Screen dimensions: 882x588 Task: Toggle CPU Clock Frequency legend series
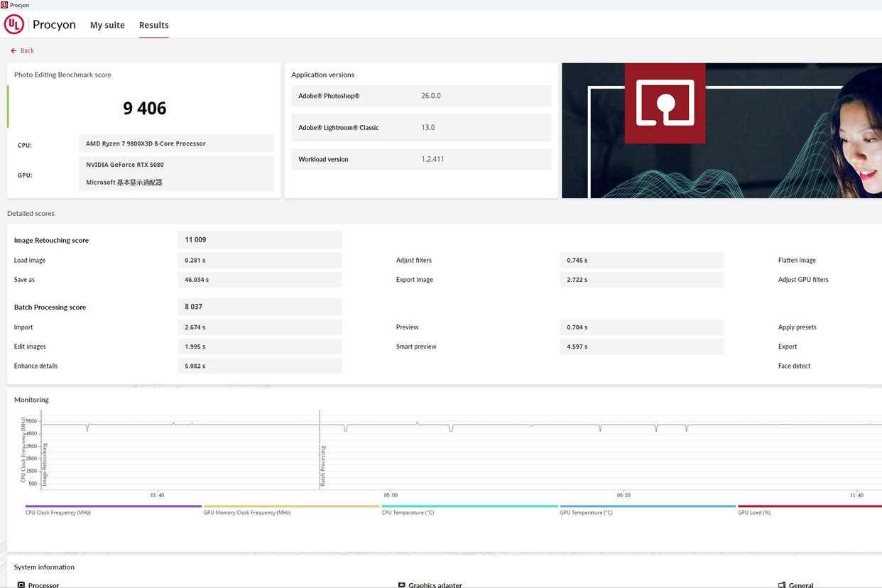(58, 512)
